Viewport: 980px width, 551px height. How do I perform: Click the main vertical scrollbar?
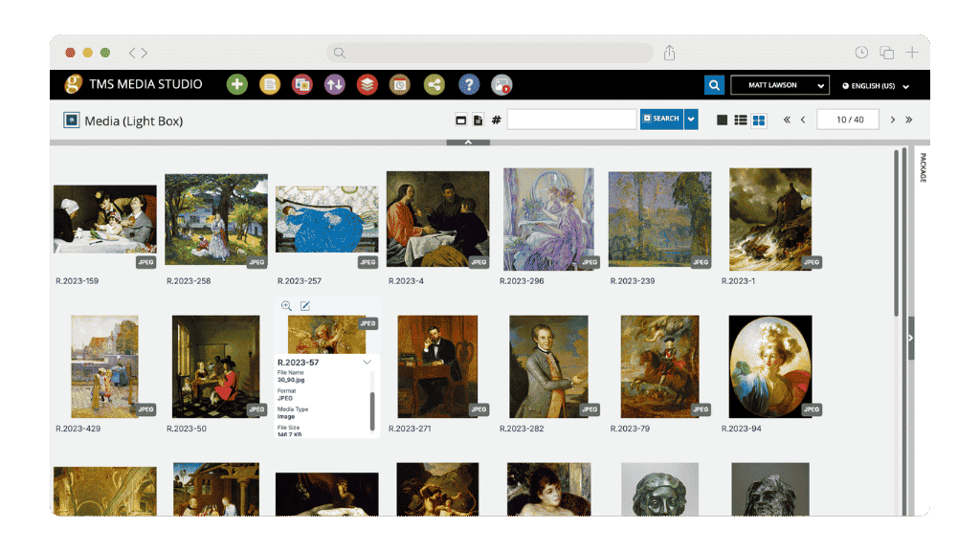(896, 233)
